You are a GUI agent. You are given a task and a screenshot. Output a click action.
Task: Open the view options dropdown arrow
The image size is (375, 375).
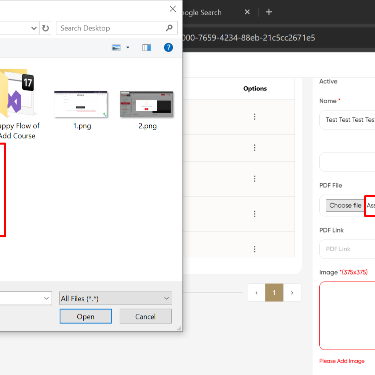point(128,48)
